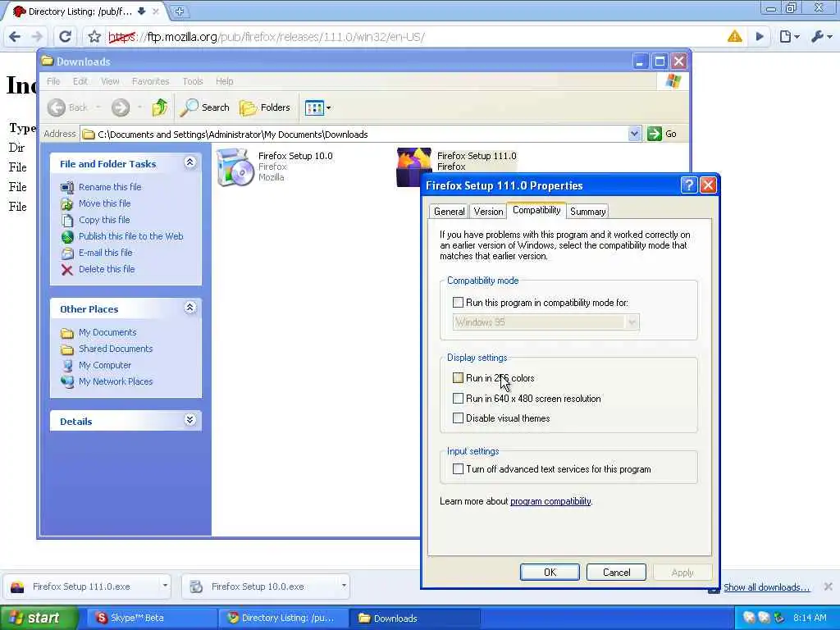Image resolution: width=840 pixels, height=630 pixels.
Task: Check Turn off advanced text services
Action: click(458, 469)
